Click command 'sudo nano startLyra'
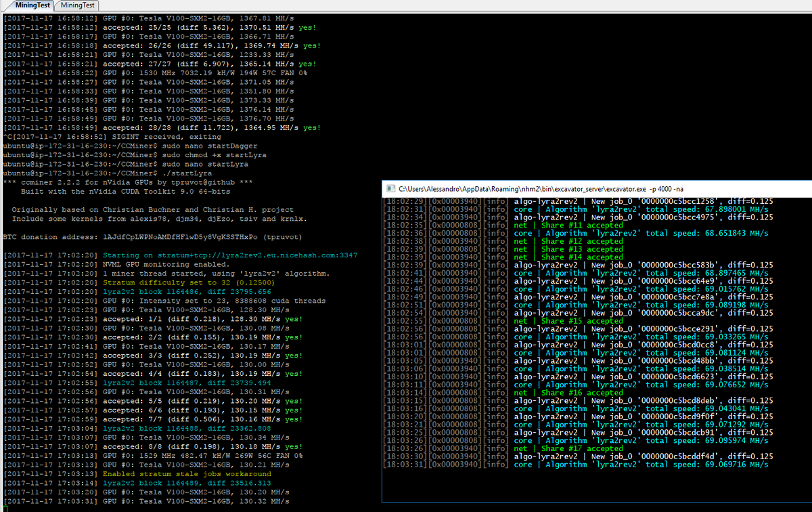 click(x=205, y=164)
